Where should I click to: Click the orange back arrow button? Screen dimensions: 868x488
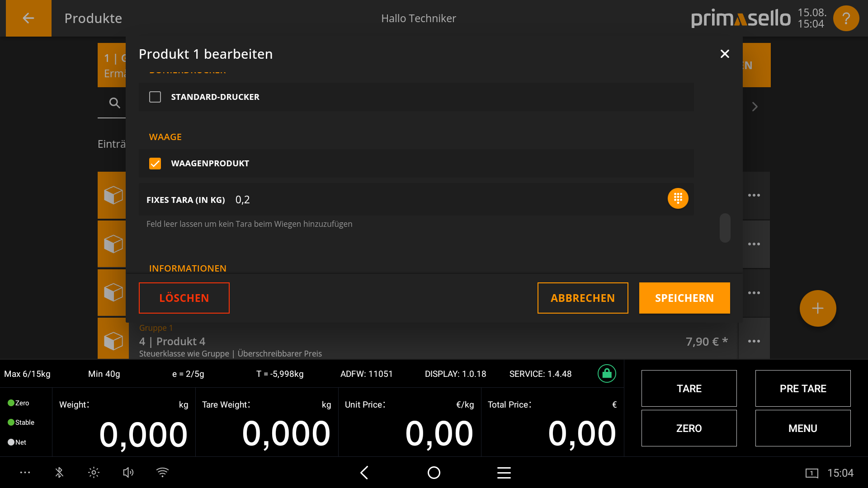click(28, 18)
